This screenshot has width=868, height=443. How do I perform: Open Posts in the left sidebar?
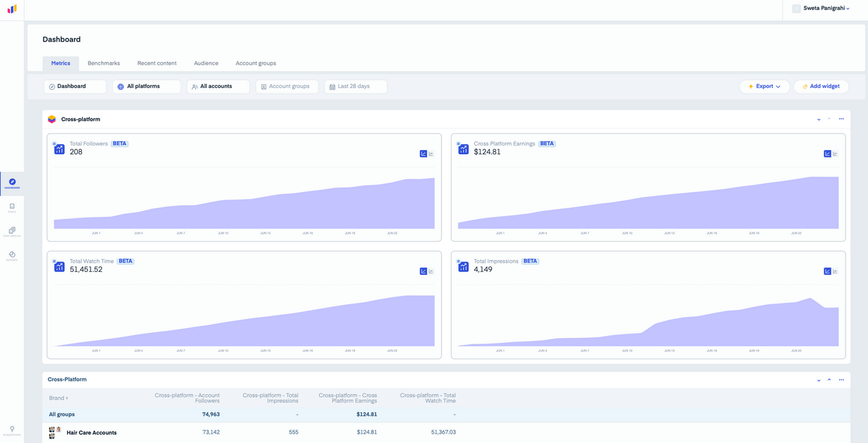[12, 208]
